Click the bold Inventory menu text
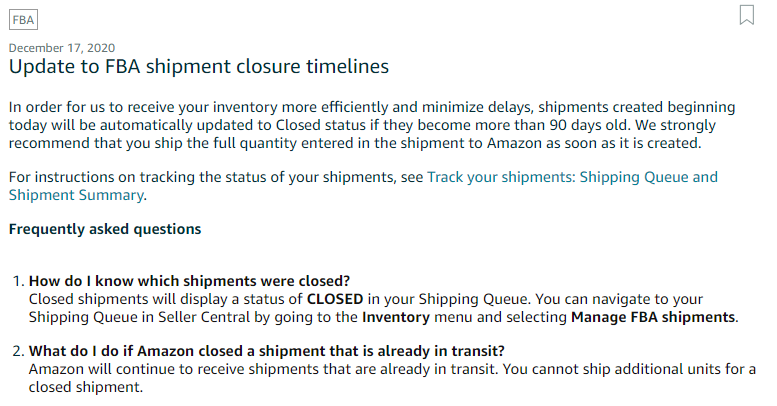The image size is (777, 406). click(395, 318)
